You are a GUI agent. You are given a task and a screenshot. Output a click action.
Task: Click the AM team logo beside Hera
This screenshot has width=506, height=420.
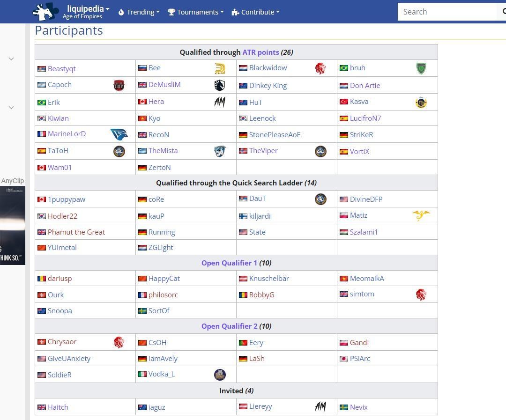tap(220, 102)
